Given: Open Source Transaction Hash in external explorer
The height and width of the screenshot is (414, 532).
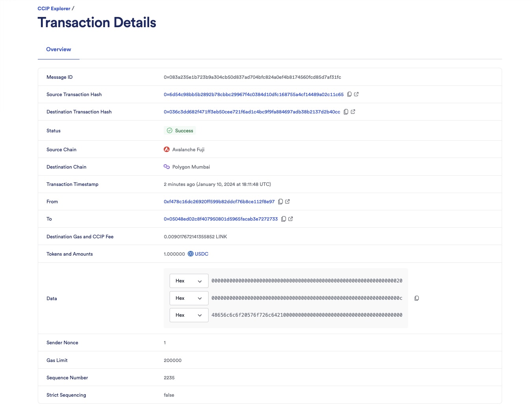Looking at the screenshot, I should coord(356,95).
